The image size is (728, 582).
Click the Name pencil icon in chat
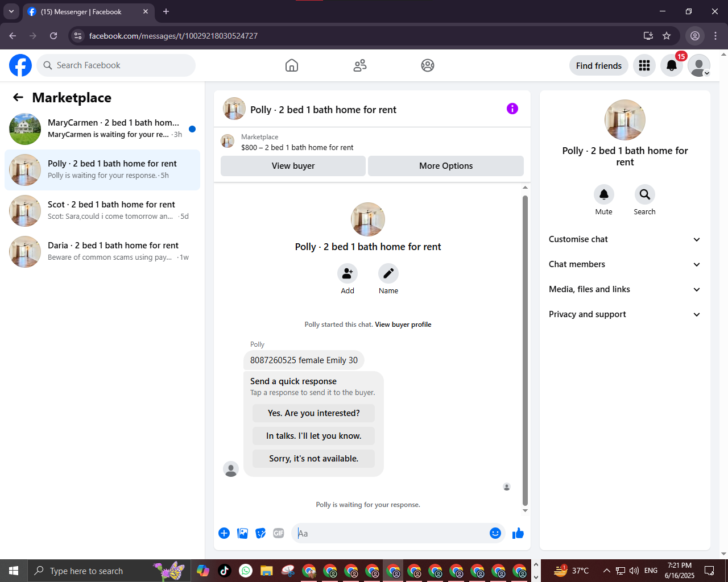click(388, 273)
